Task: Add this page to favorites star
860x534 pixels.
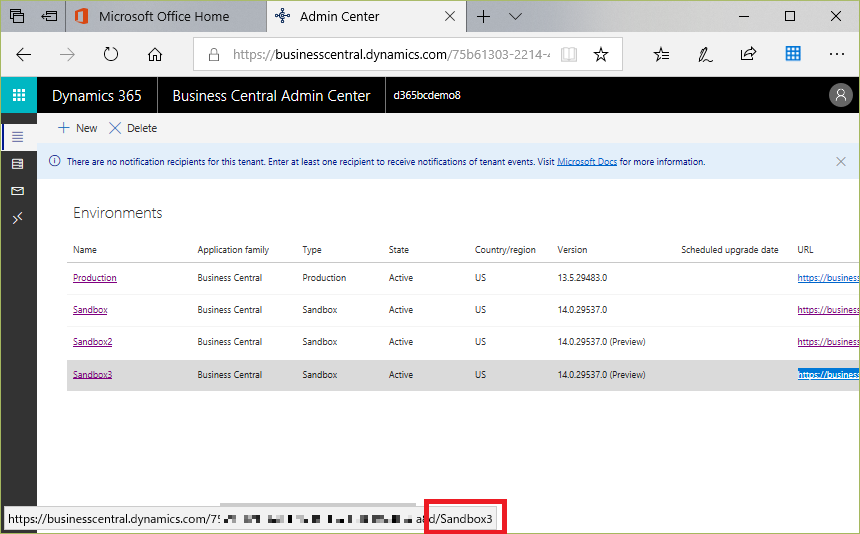Action: (x=601, y=54)
